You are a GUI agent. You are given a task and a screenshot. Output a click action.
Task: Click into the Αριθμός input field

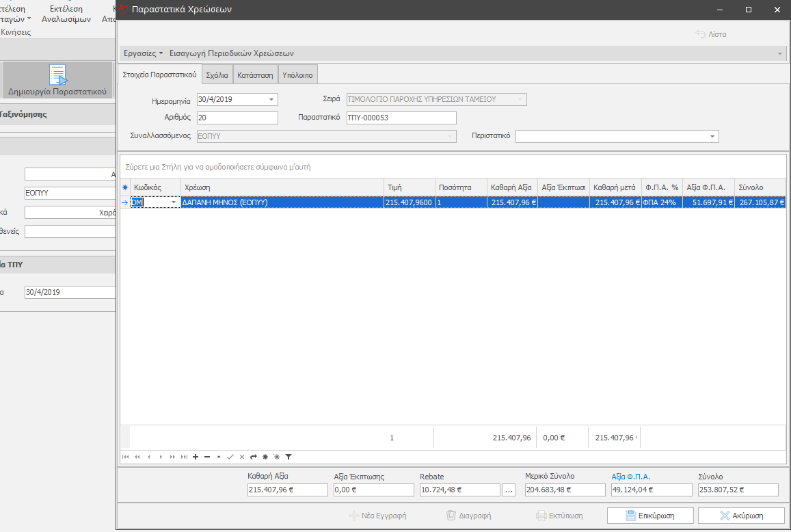(237, 118)
